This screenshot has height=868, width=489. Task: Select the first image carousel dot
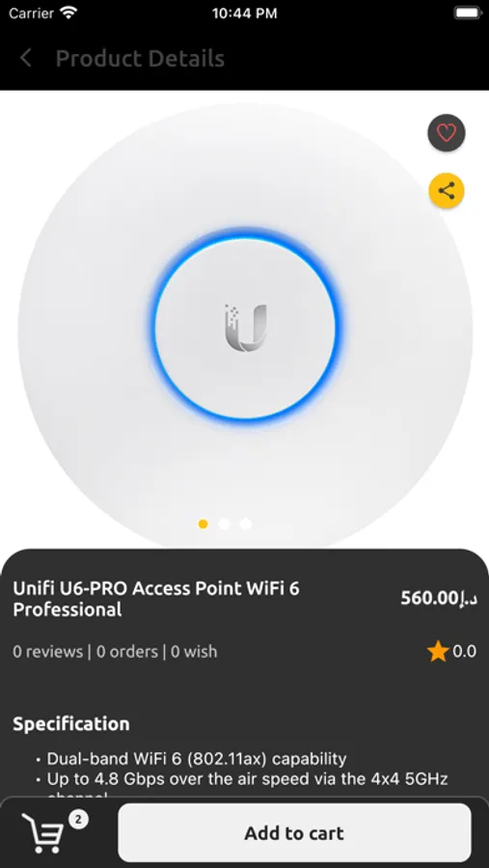(x=204, y=524)
